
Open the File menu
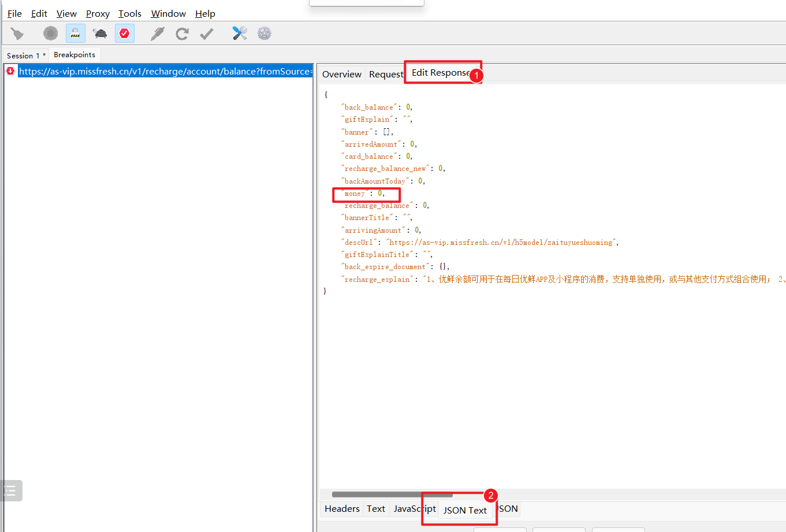(14, 13)
